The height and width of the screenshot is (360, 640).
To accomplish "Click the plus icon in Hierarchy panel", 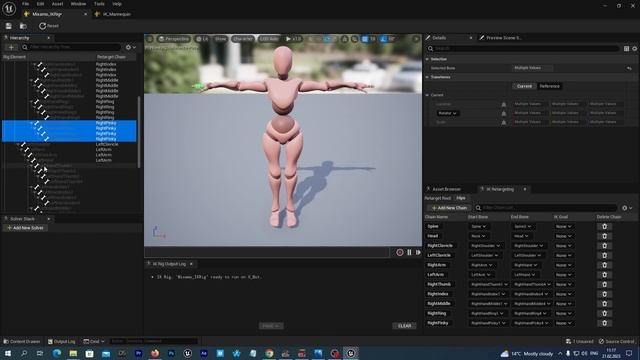I will 11,47.
